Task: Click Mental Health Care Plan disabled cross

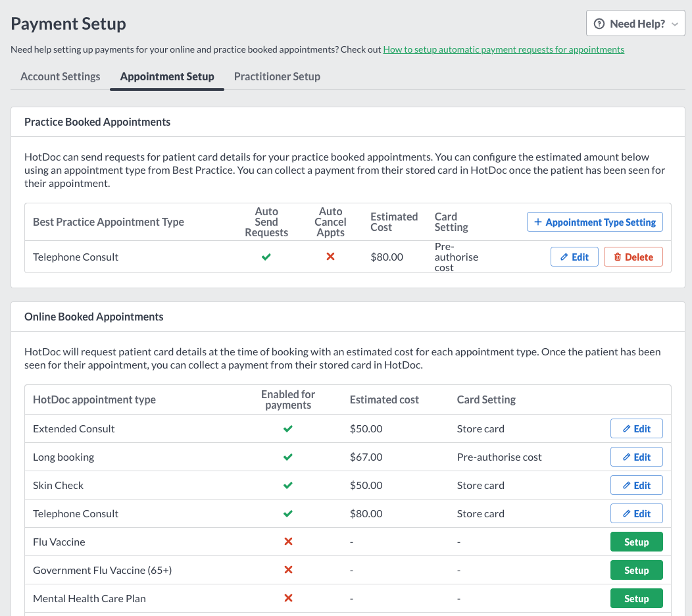Action: coord(288,598)
